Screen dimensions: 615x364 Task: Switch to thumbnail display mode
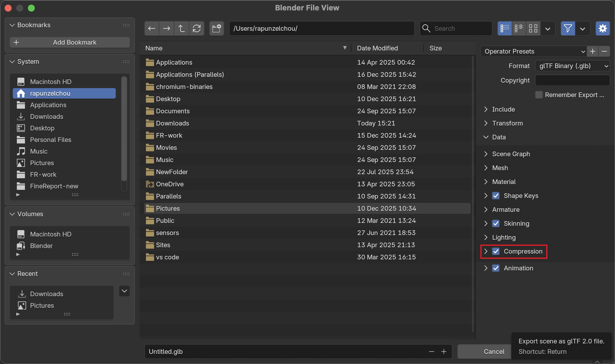pyautogui.click(x=533, y=28)
